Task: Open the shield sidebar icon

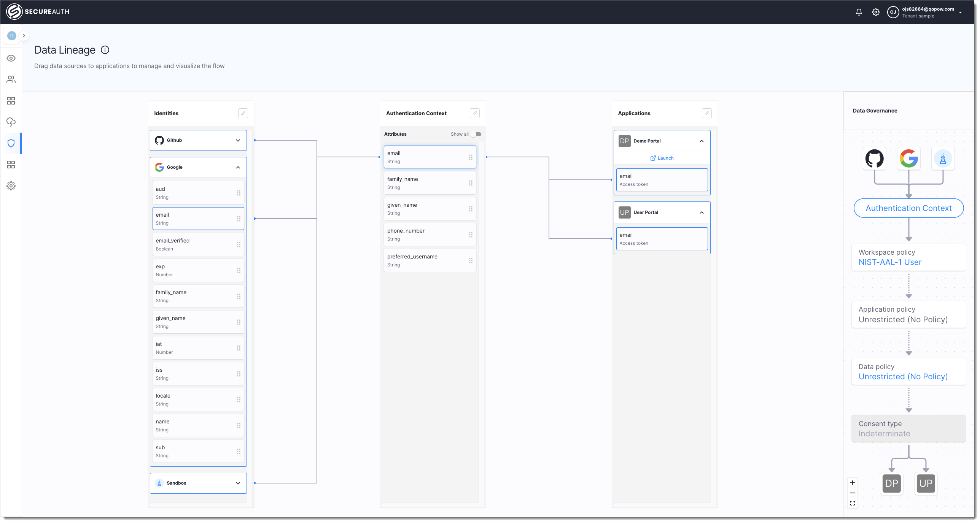Action: [11, 143]
